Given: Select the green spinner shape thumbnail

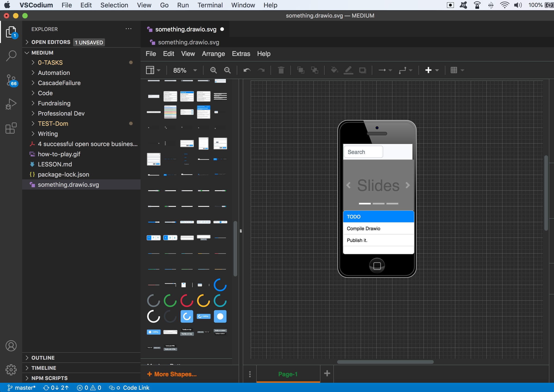Looking at the screenshot, I should coord(170,300).
